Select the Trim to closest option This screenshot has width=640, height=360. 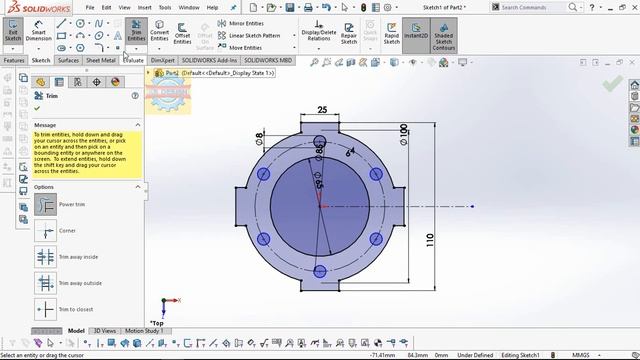[x=45, y=309]
